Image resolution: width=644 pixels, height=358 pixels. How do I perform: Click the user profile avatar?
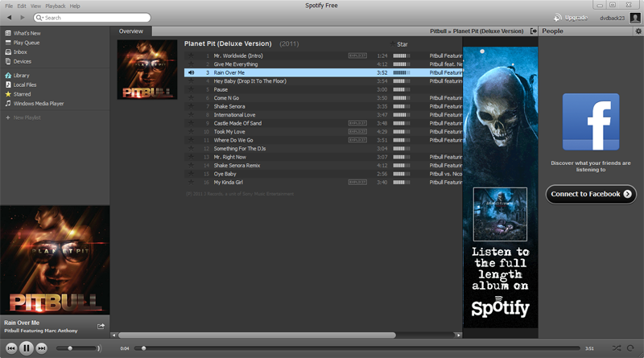click(x=635, y=18)
